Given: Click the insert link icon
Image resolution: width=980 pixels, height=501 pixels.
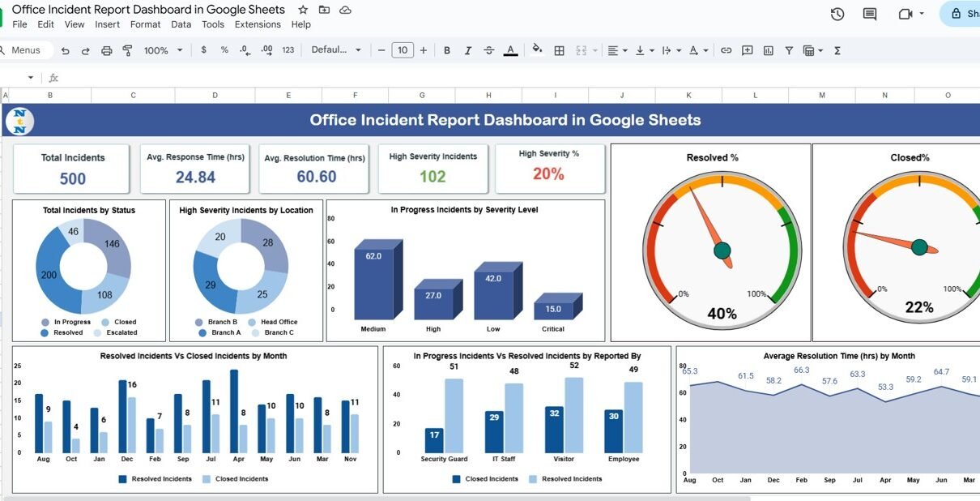Looking at the screenshot, I should tap(726, 50).
